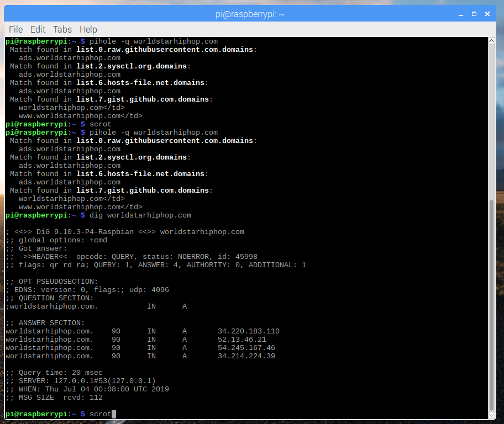504x424 pixels.
Task: Click the 'DiG 9.10.3-P4-Raspbian' version line
Action: pyautogui.click(x=125, y=232)
